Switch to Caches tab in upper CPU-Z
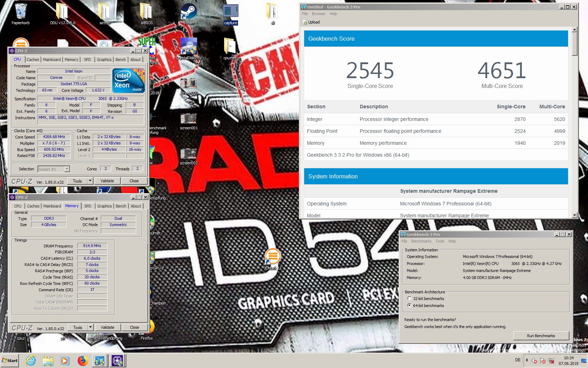Viewport: 588px width, 368px height. tap(33, 60)
